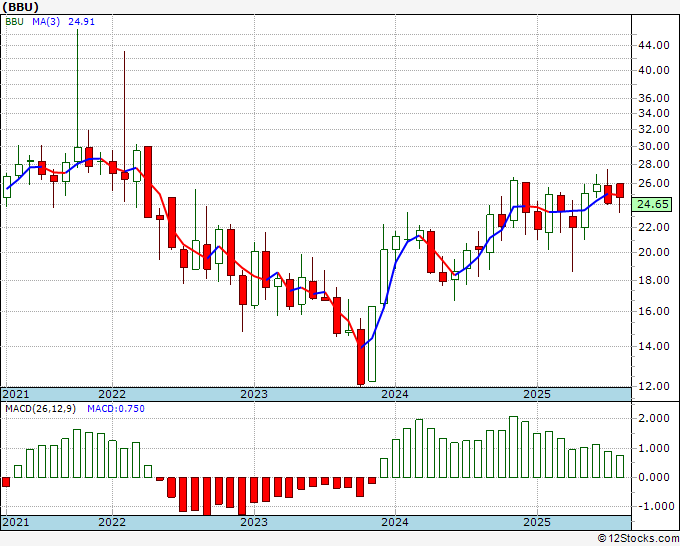The height and width of the screenshot is (546, 680).
Task: Click the 24.91 moving average value
Action: point(81,21)
